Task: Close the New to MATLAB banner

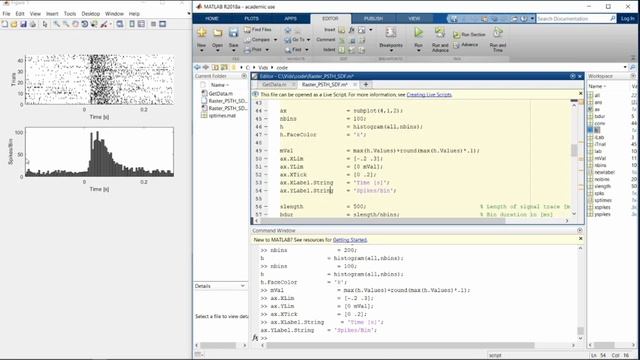Action: pos(580,239)
